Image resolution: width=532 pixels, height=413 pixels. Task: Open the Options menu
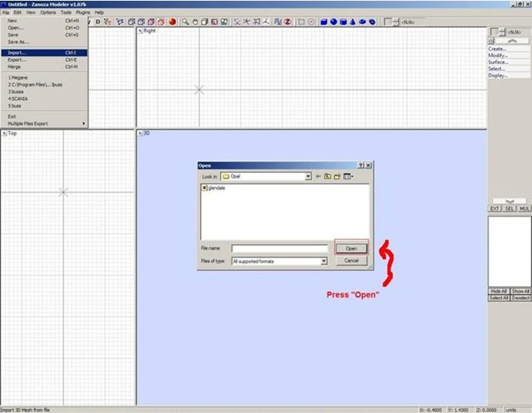pyautogui.click(x=48, y=12)
